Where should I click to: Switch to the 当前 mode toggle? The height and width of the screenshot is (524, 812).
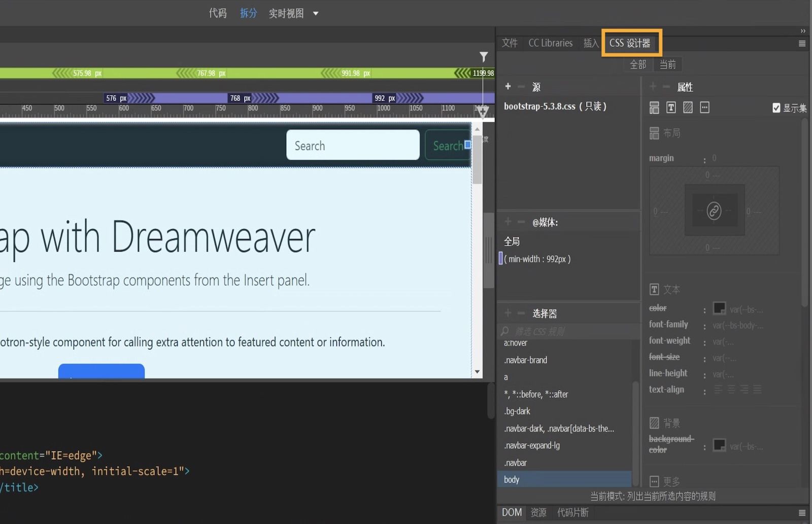click(x=668, y=64)
